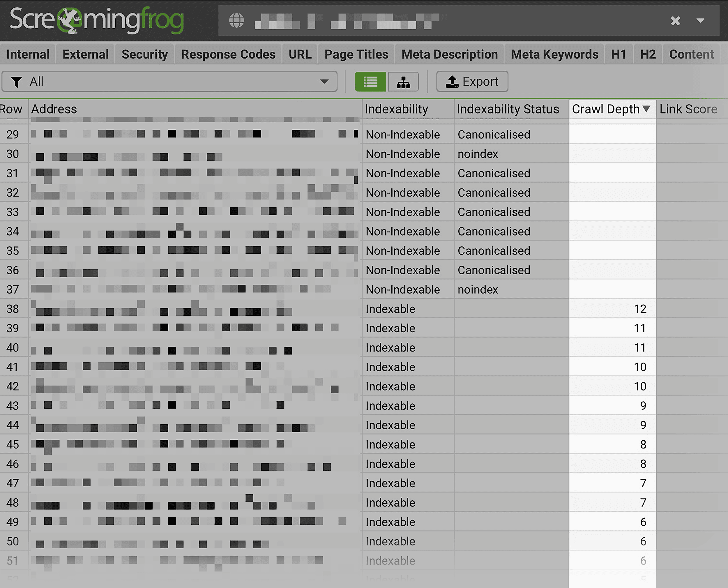Toggle the list view layout button
728x588 pixels.
[371, 81]
